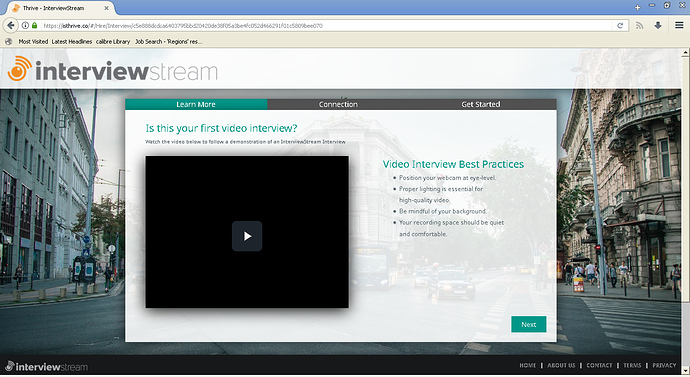The height and width of the screenshot is (377, 690).
Task: Switch to the Learn More tab
Action: click(x=196, y=104)
